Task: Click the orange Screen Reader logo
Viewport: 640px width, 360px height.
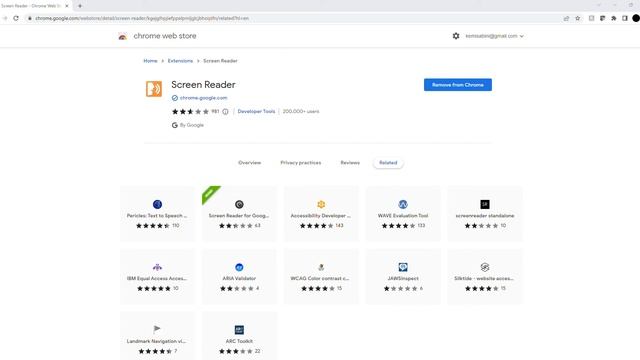Action: point(154,89)
